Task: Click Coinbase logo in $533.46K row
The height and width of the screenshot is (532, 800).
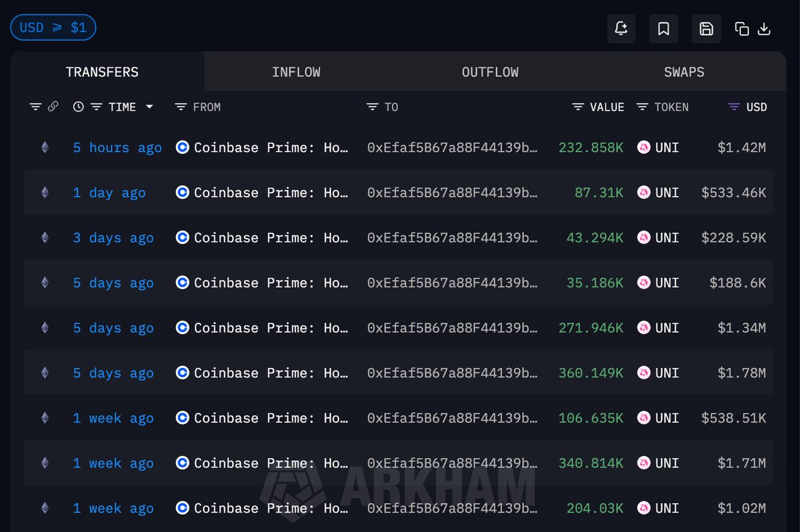Action: [x=182, y=193]
